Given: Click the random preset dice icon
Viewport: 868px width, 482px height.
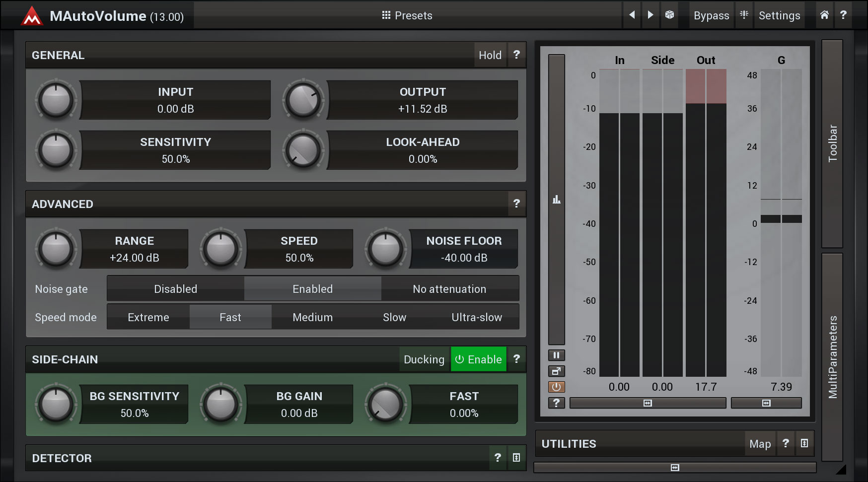Looking at the screenshot, I should (669, 15).
